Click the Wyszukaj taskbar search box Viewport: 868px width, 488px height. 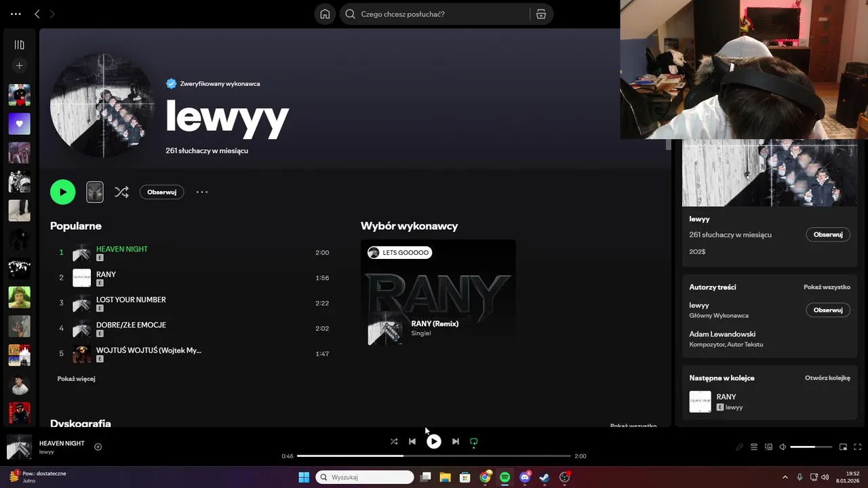tap(365, 477)
